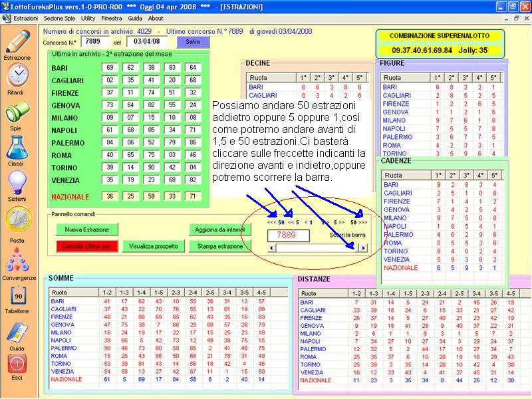
Task: Open the Guida menu in the menu bar
Action: 135,19
